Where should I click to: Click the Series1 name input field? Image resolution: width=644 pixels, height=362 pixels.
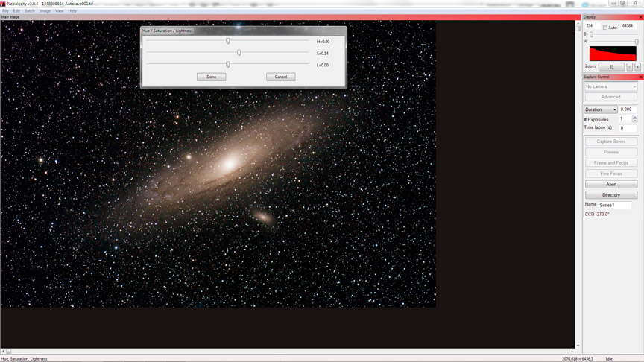coord(615,205)
